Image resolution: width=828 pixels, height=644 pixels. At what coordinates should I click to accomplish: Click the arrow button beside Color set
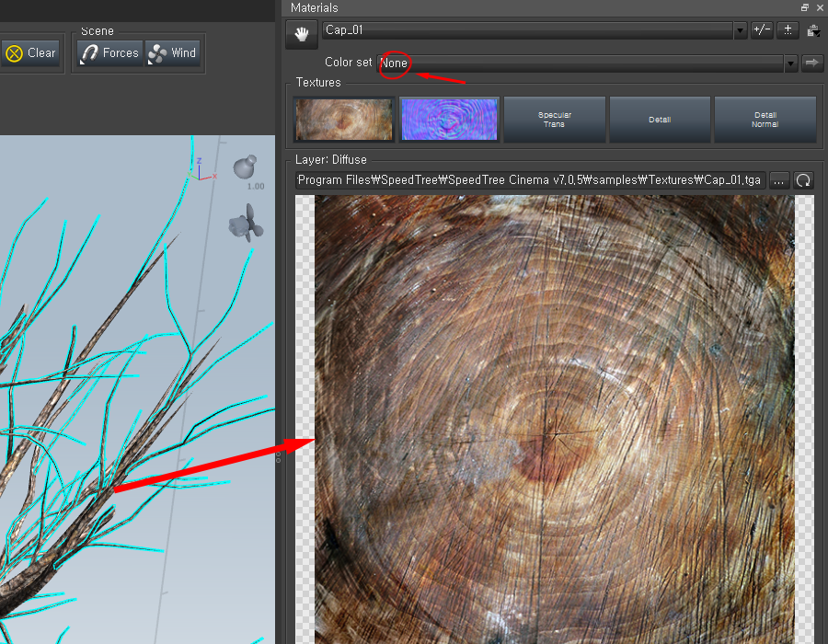[812, 63]
